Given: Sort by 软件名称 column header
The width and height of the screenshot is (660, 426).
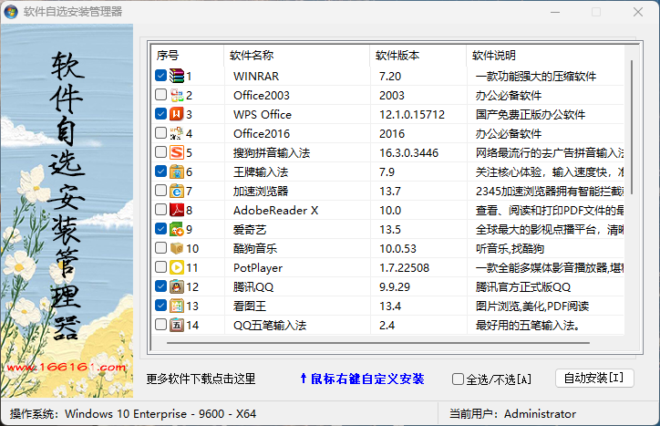Looking at the screenshot, I should point(251,54).
